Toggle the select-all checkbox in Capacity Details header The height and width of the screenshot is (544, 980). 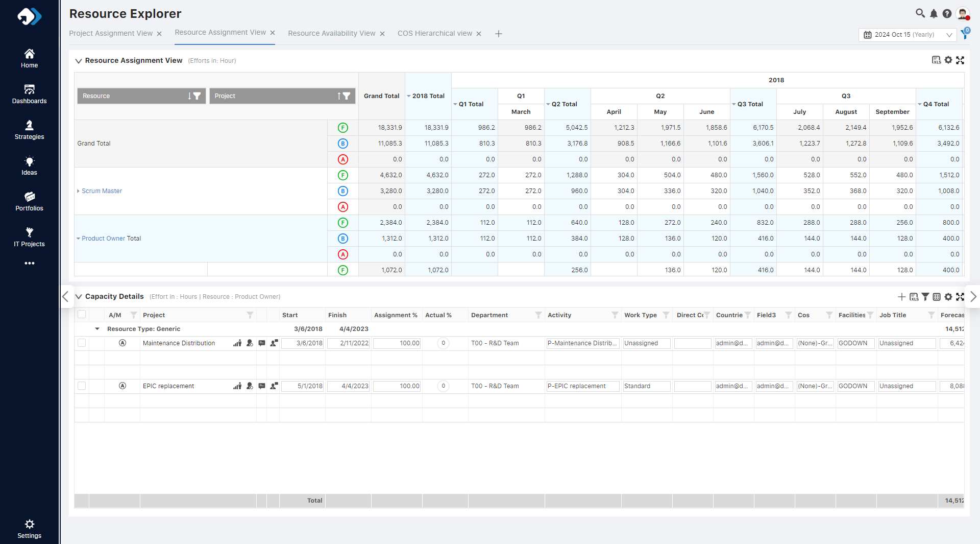point(82,315)
